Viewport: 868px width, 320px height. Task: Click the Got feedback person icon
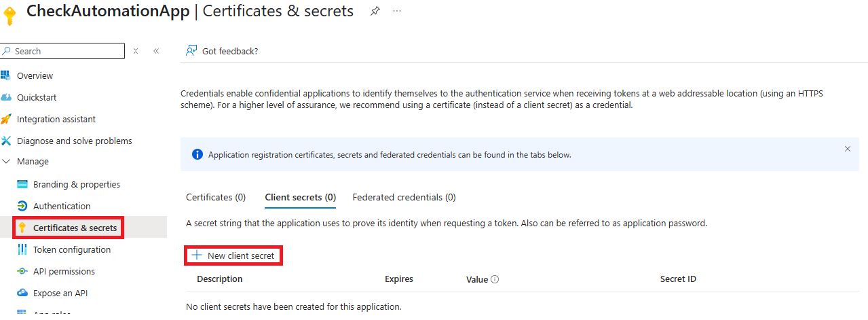point(191,51)
